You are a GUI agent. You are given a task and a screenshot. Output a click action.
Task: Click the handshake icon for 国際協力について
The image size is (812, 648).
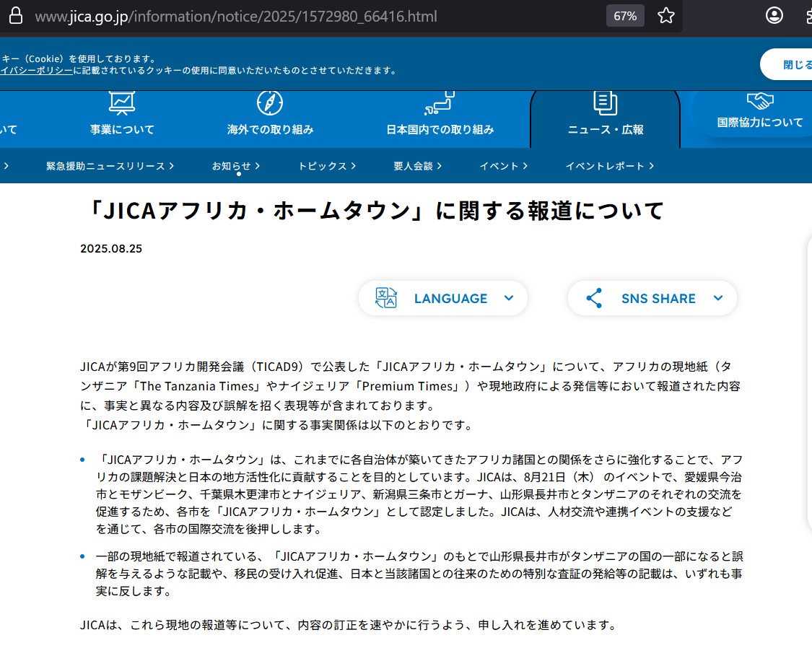(759, 102)
